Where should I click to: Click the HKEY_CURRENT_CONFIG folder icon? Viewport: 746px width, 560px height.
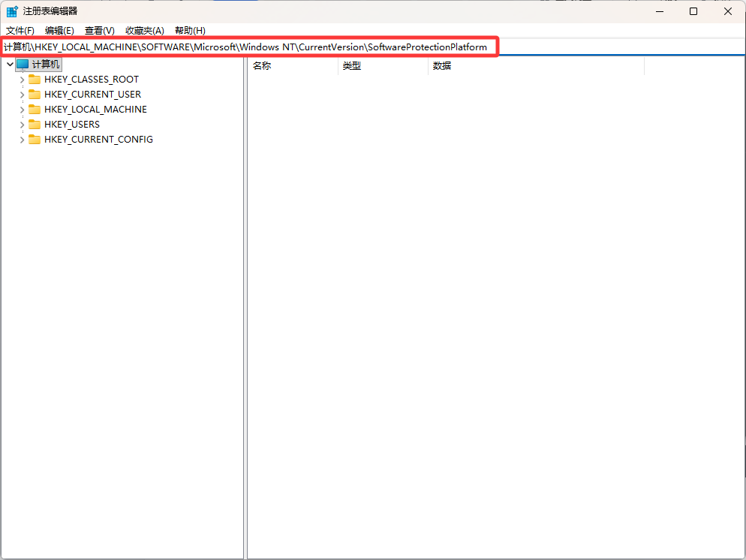(35, 140)
